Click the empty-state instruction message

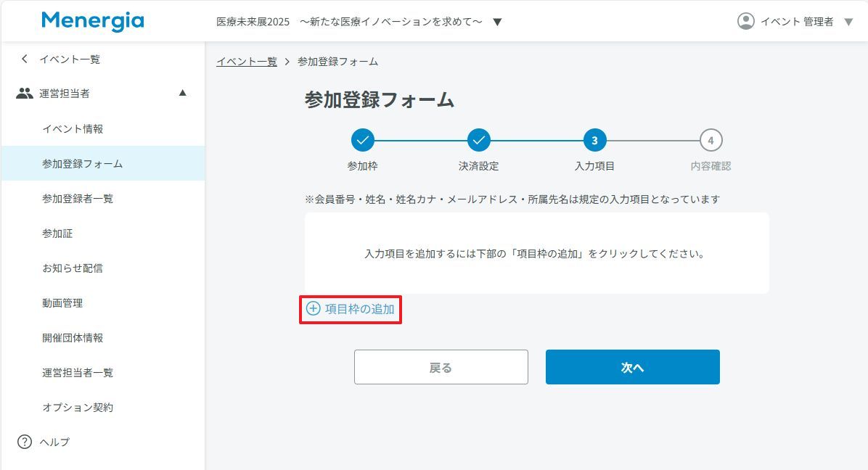pos(535,254)
